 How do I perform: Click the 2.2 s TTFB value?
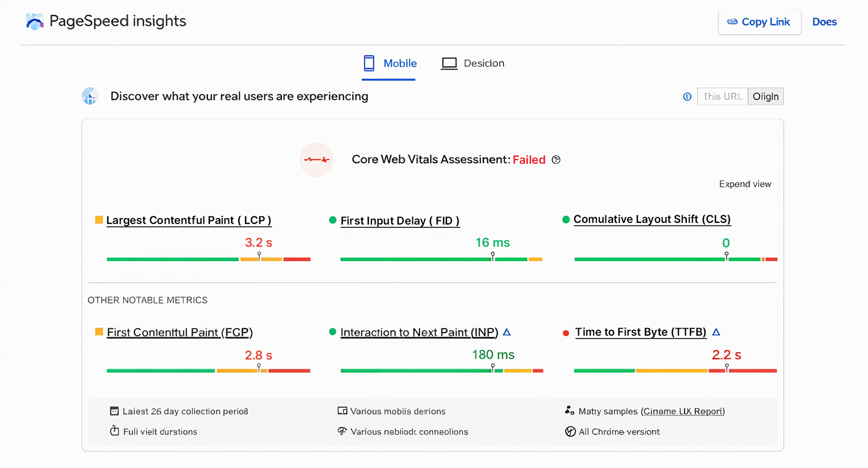(x=726, y=355)
